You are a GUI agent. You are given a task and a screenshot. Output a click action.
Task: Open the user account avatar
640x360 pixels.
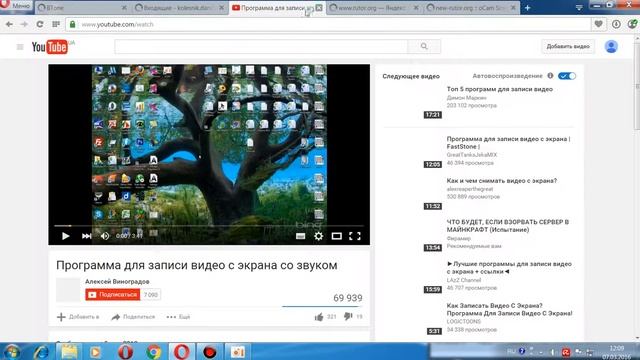(x=611, y=47)
